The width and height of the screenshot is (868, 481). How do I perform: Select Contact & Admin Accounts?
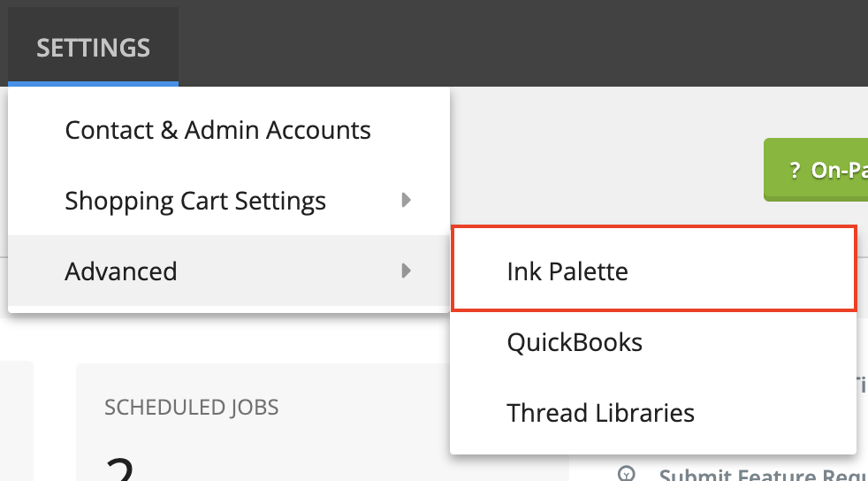pyautogui.click(x=217, y=130)
